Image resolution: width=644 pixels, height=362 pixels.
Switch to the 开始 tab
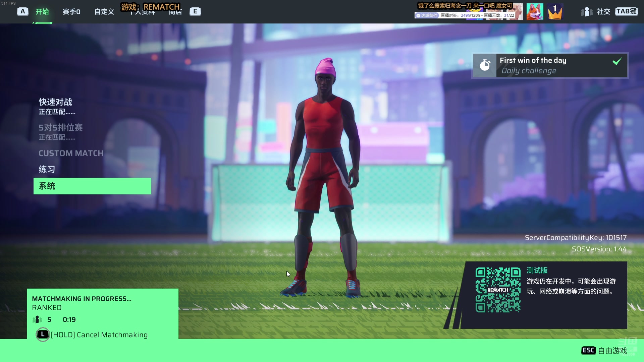pyautogui.click(x=42, y=12)
